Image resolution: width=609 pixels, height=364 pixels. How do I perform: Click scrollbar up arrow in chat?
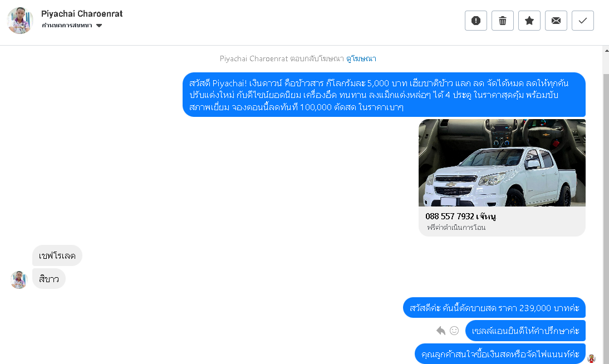tap(606, 50)
